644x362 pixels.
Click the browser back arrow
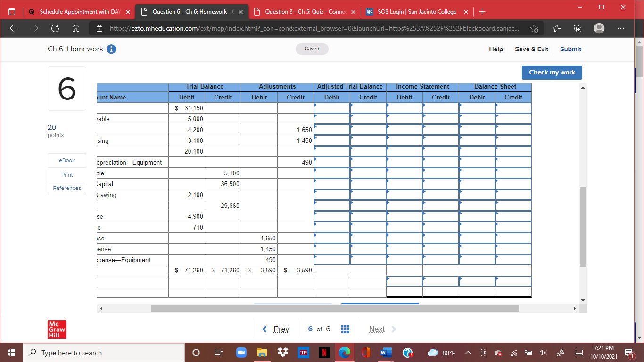(x=14, y=29)
